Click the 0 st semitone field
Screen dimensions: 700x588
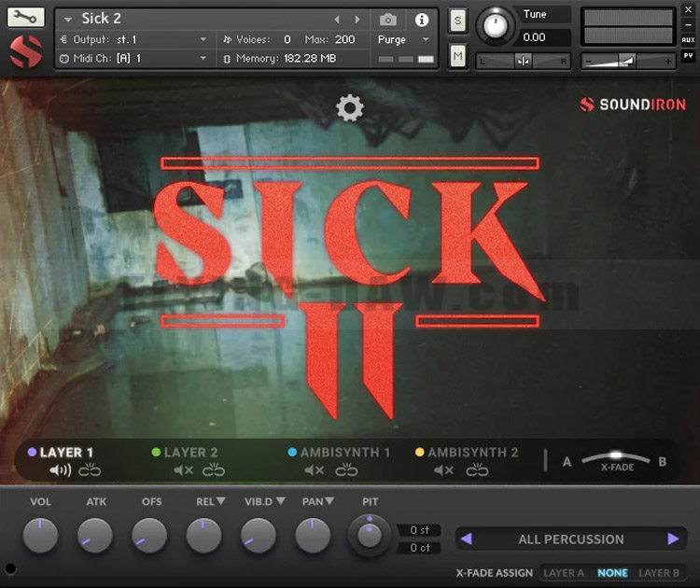pos(419,530)
